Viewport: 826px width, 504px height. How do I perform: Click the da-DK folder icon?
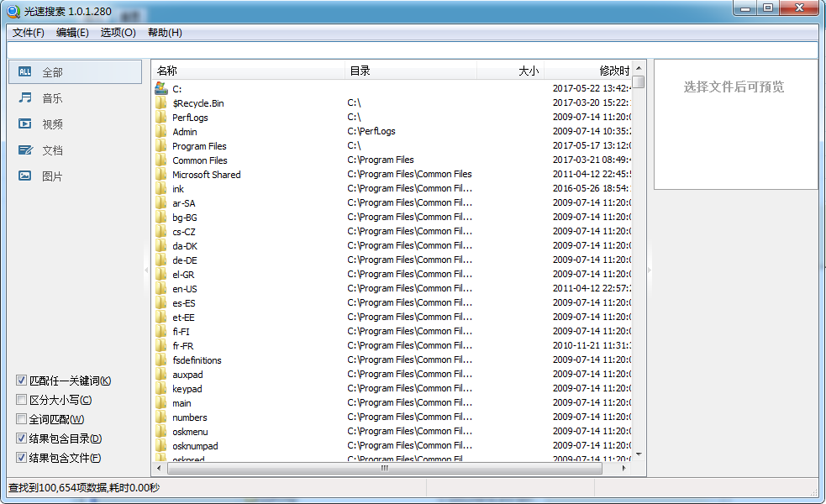(161, 245)
